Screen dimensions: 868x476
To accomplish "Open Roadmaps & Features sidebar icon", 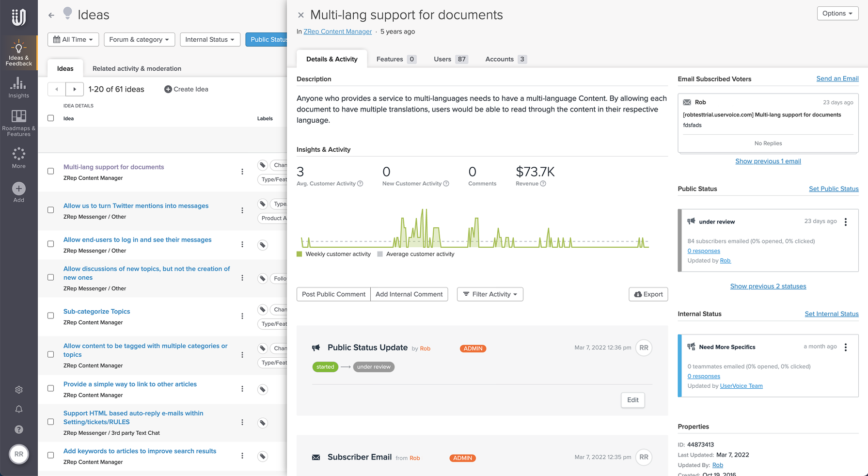I will click(18, 123).
